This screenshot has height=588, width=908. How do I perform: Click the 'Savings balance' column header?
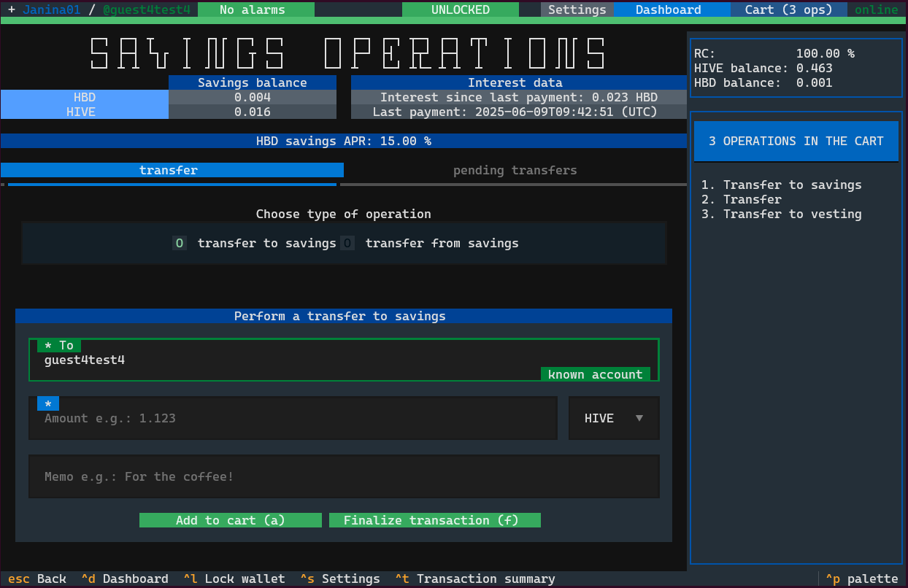pos(253,82)
